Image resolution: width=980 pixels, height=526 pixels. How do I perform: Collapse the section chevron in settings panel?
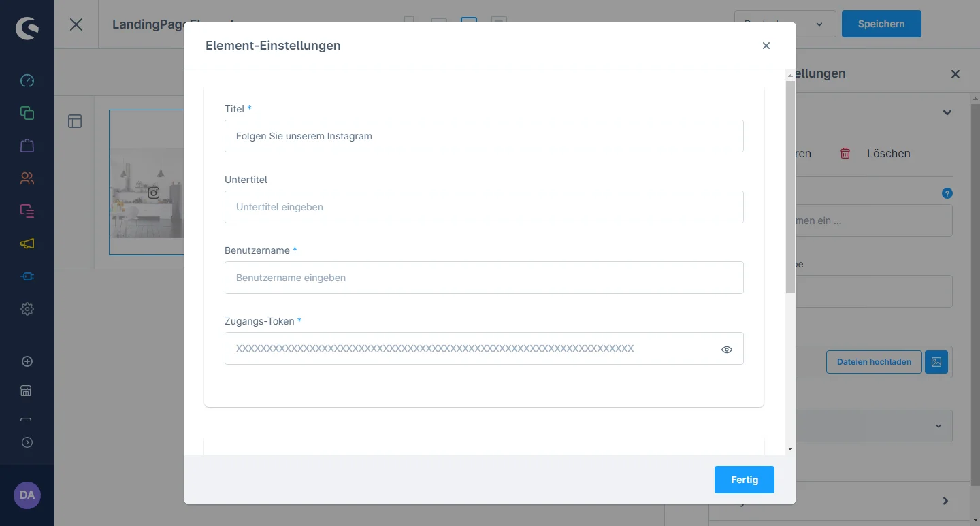pos(947,113)
